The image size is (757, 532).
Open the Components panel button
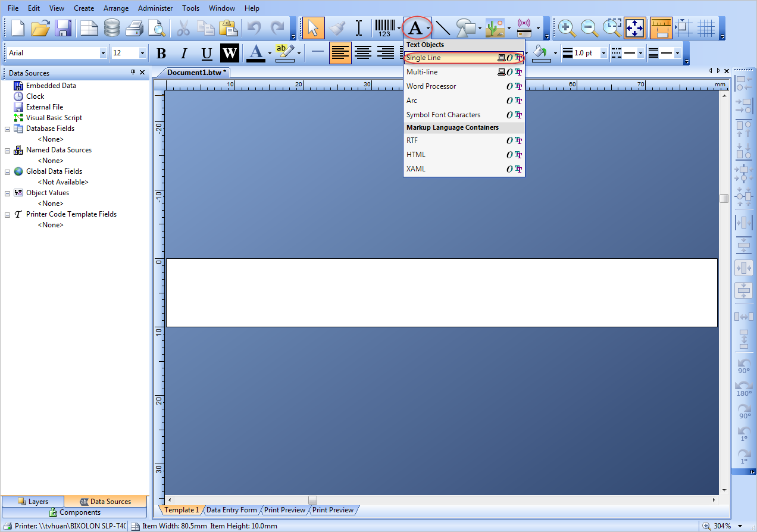pyautogui.click(x=74, y=512)
